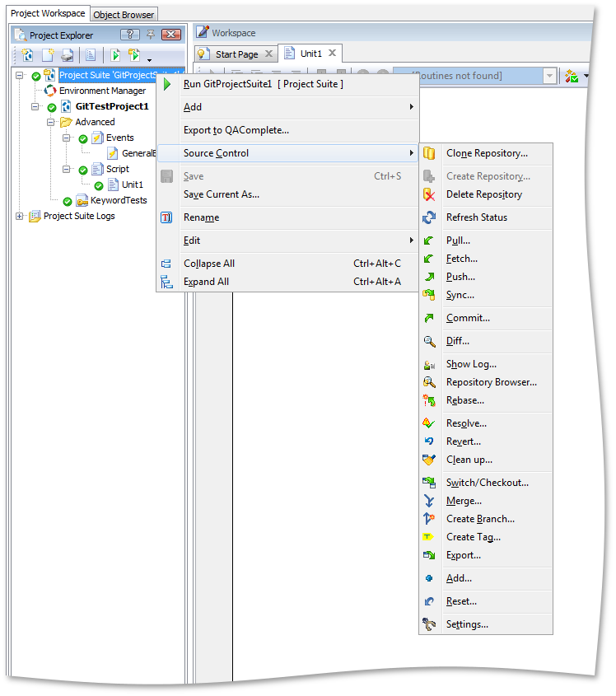Collapse the Script tree node

[x=67, y=169]
